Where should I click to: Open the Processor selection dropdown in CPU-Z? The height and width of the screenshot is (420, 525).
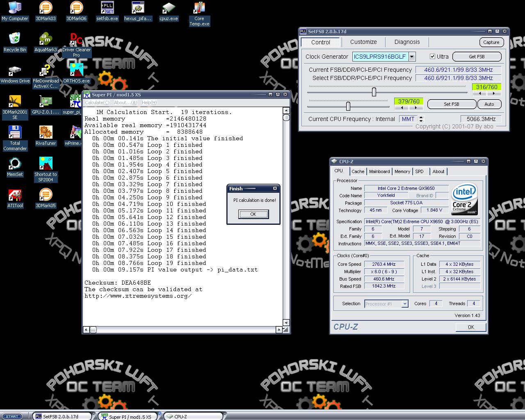click(x=405, y=304)
